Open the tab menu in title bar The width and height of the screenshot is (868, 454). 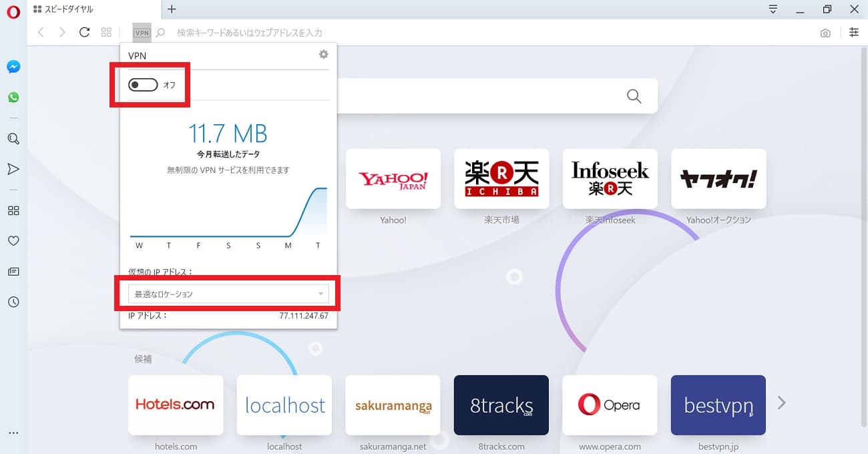click(x=773, y=9)
